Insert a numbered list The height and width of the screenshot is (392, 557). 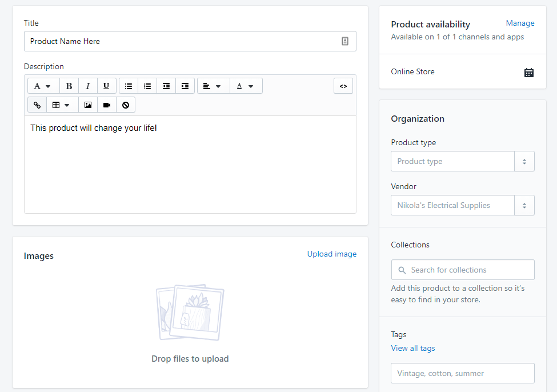147,86
